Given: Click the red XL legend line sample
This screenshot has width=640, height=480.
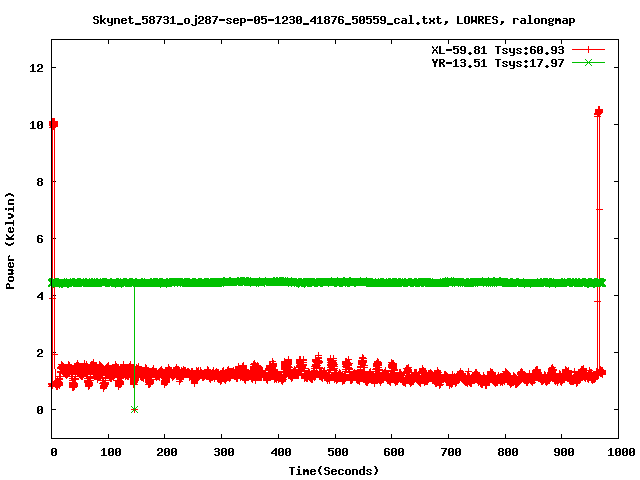Looking at the screenshot, I should pyautogui.click(x=588, y=50).
